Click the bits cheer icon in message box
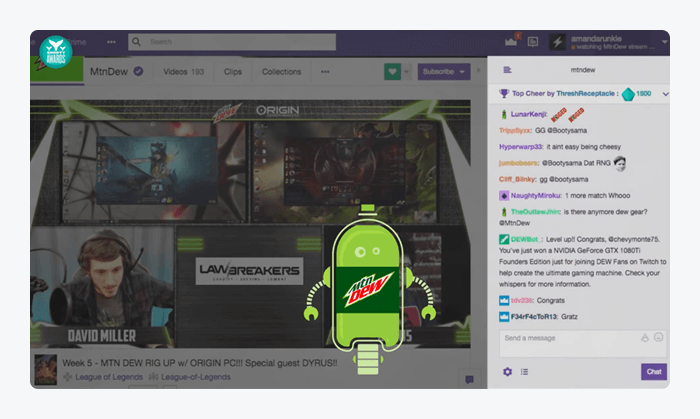The image size is (700, 419). [645, 338]
